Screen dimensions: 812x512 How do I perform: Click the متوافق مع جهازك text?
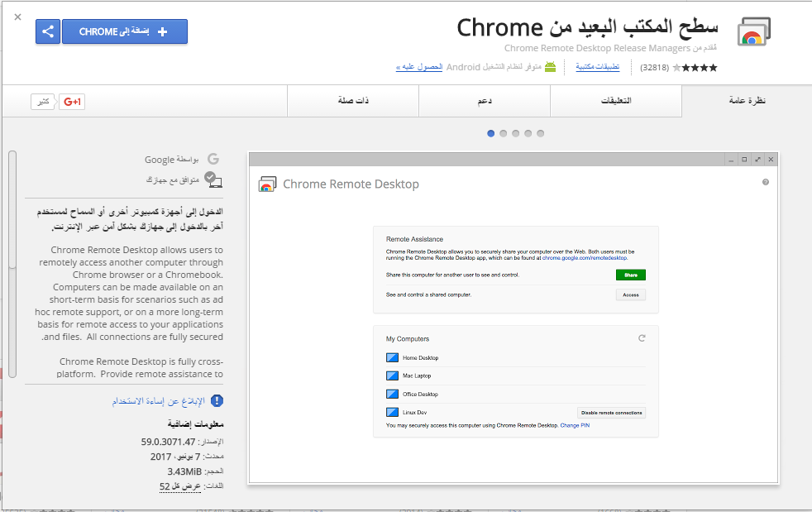tap(173, 179)
